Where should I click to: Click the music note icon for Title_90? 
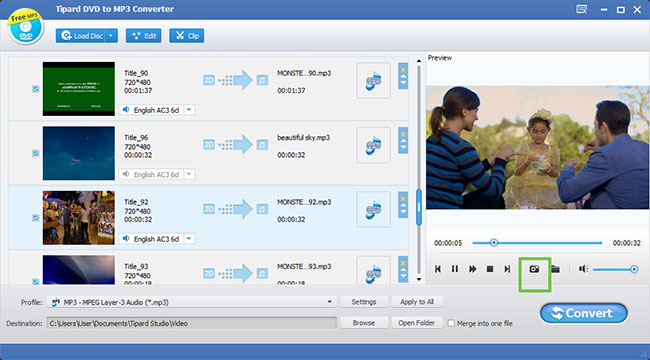[262, 80]
